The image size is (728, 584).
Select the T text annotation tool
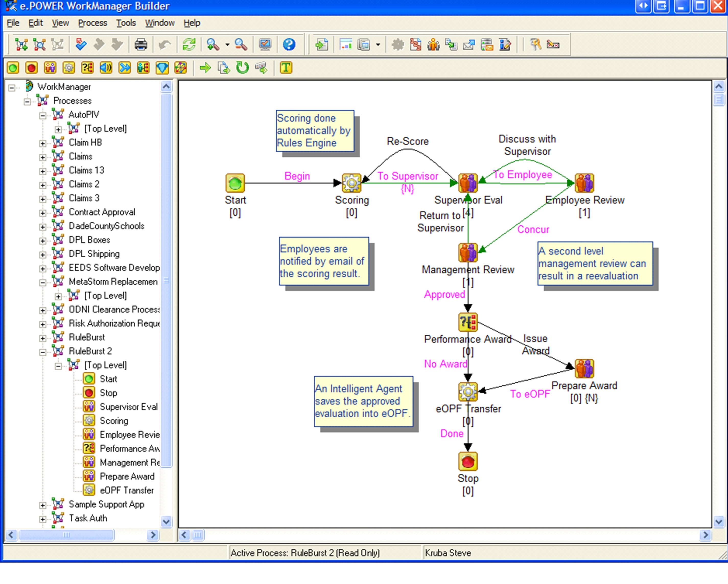286,68
